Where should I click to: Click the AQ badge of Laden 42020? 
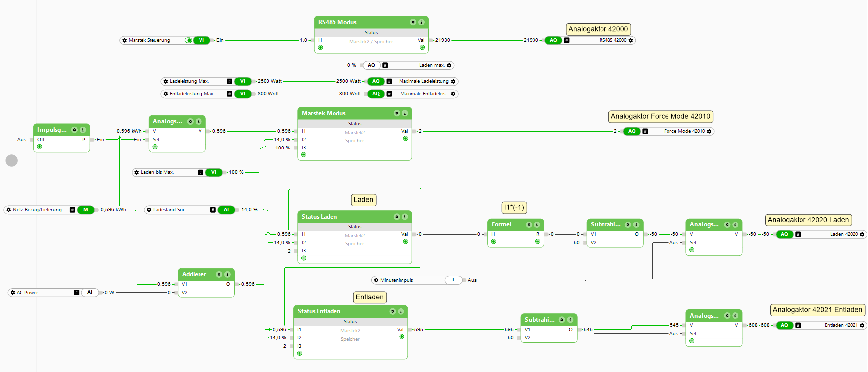point(784,234)
